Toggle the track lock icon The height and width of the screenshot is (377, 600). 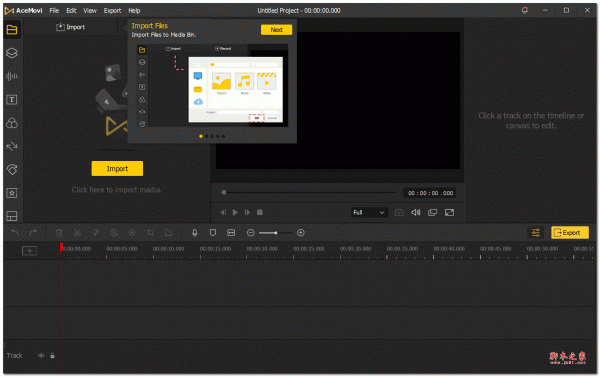click(52, 356)
